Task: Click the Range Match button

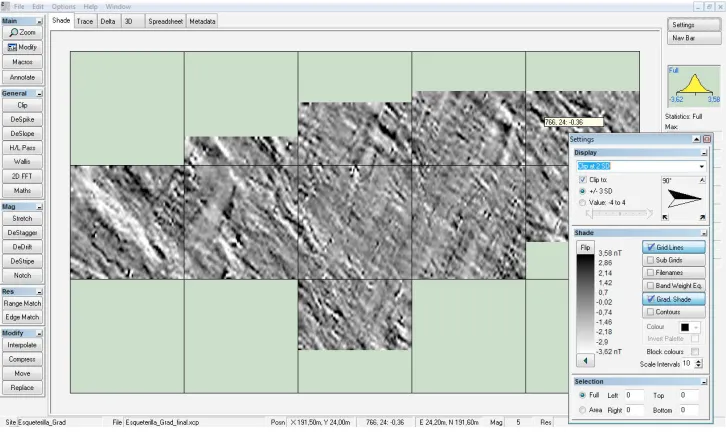Action: 22,304
